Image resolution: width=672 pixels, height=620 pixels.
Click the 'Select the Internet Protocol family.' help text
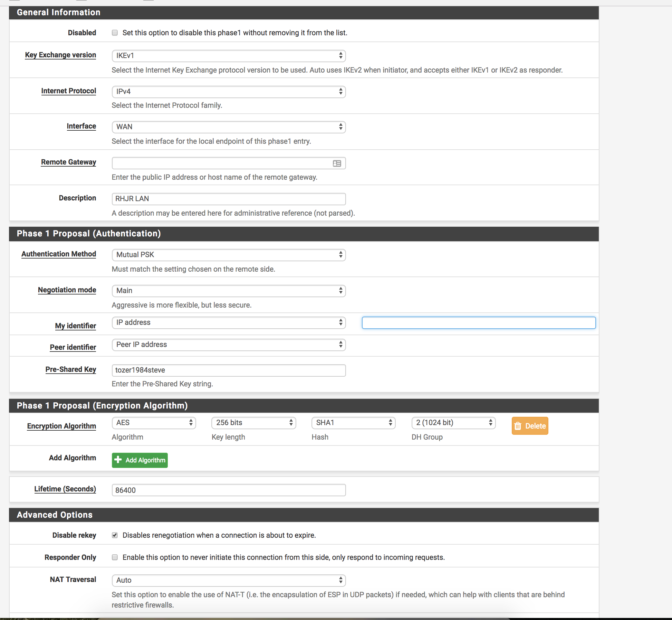click(x=167, y=105)
